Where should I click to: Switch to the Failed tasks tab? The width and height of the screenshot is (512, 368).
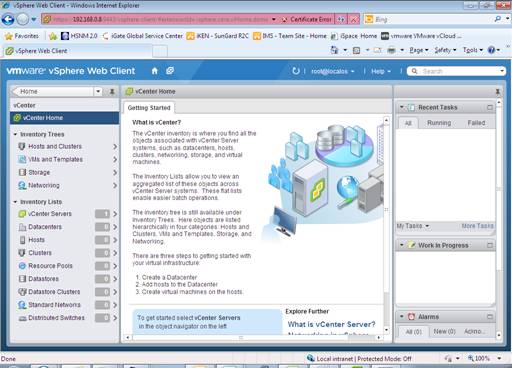pos(476,123)
